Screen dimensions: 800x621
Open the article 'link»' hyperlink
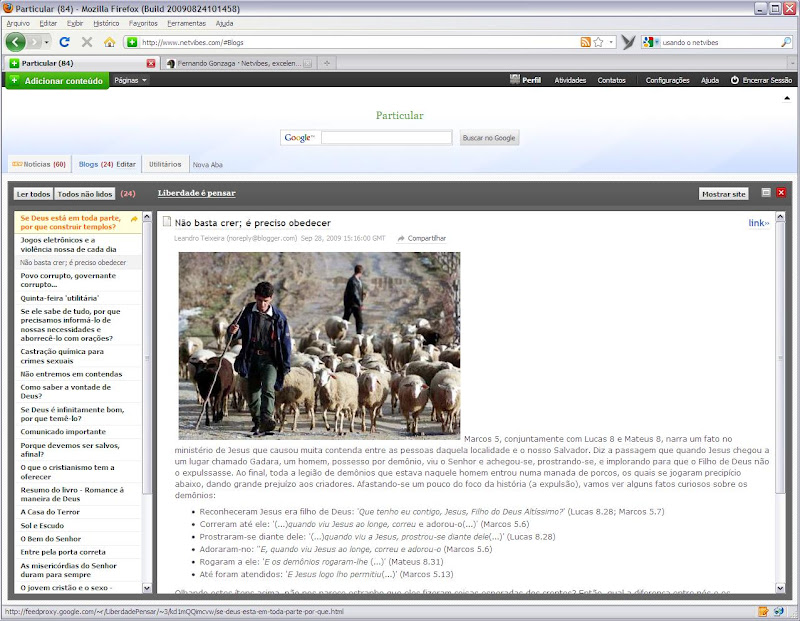point(759,222)
